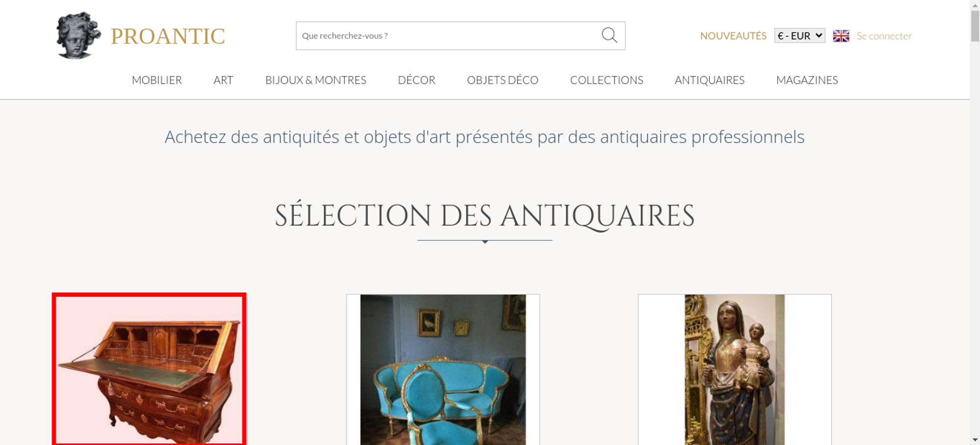The height and width of the screenshot is (445, 980).
Task: Open the Madonna and child statue thumbnail
Action: (x=735, y=370)
